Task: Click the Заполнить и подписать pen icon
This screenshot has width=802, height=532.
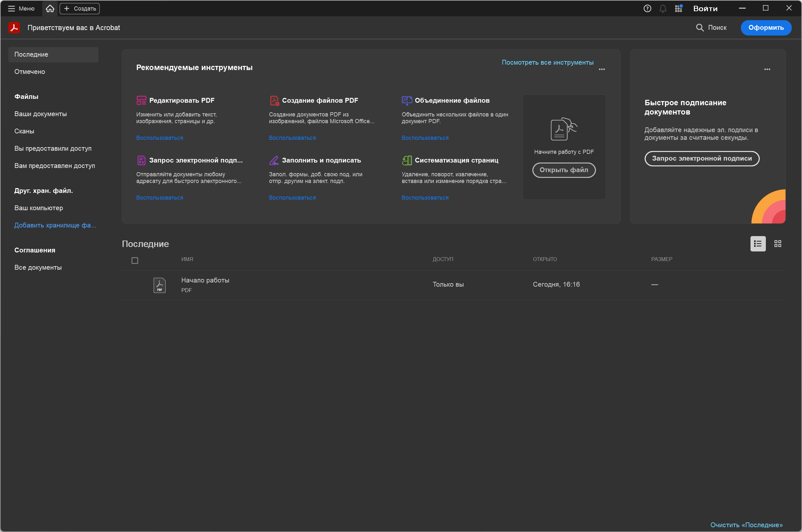Action: (x=274, y=160)
